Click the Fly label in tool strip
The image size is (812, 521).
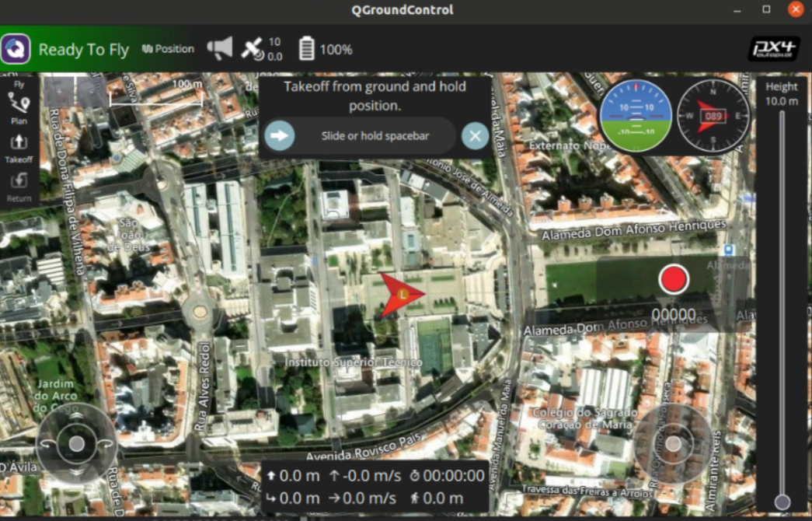[19, 84]
